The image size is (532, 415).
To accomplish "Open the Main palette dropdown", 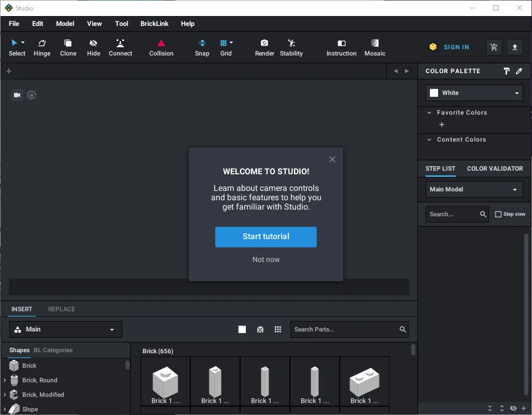I will [65, 329].
